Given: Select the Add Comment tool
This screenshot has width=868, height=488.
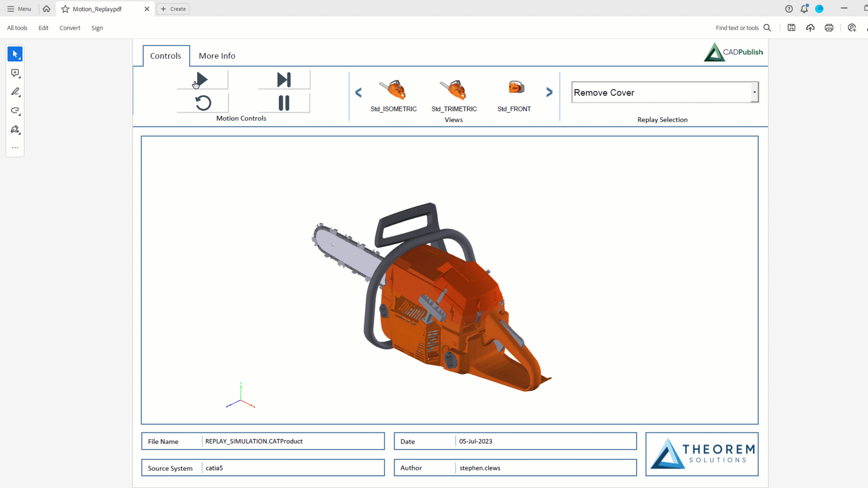Looking at the screenshot, I should tap(14, 73).
